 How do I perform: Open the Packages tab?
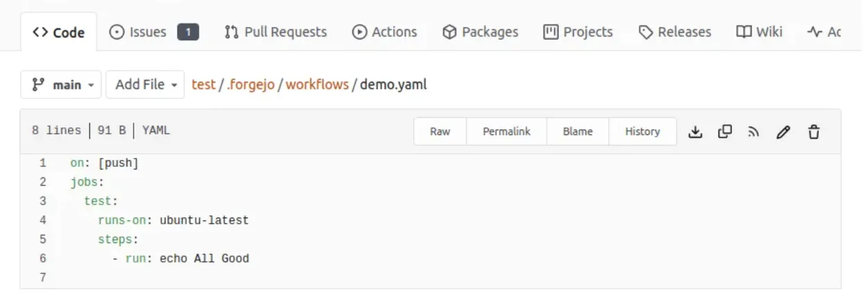(480, 32)
